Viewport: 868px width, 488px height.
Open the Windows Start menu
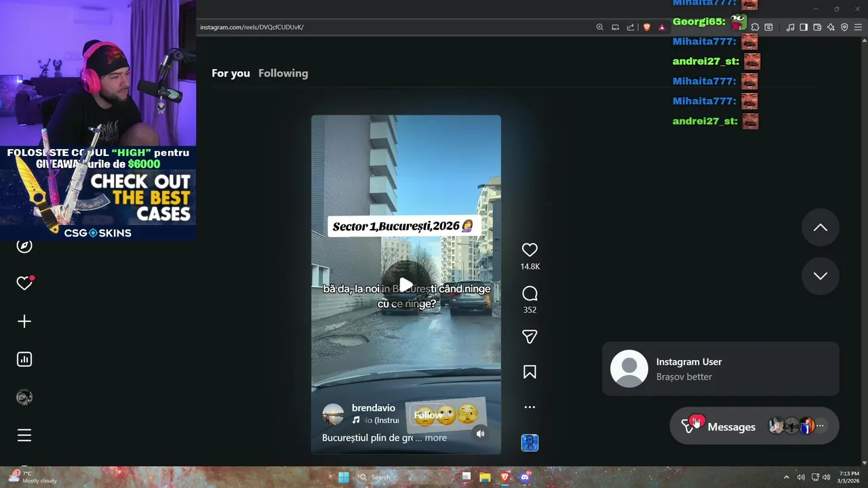344,477
